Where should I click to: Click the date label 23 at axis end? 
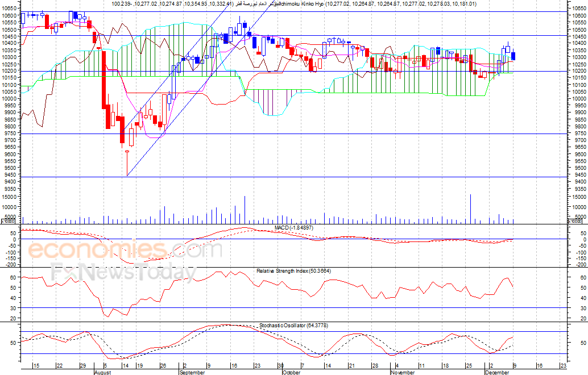[x=563, y=366]
